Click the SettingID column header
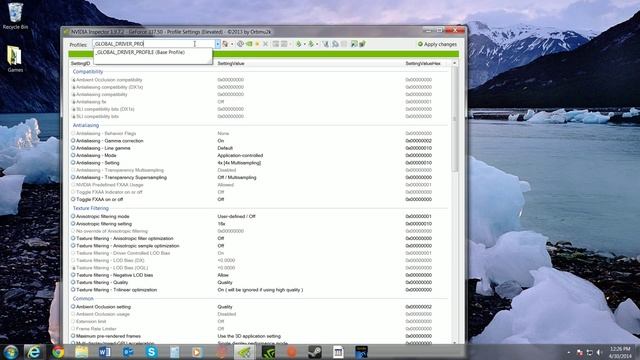 (80, 63)
